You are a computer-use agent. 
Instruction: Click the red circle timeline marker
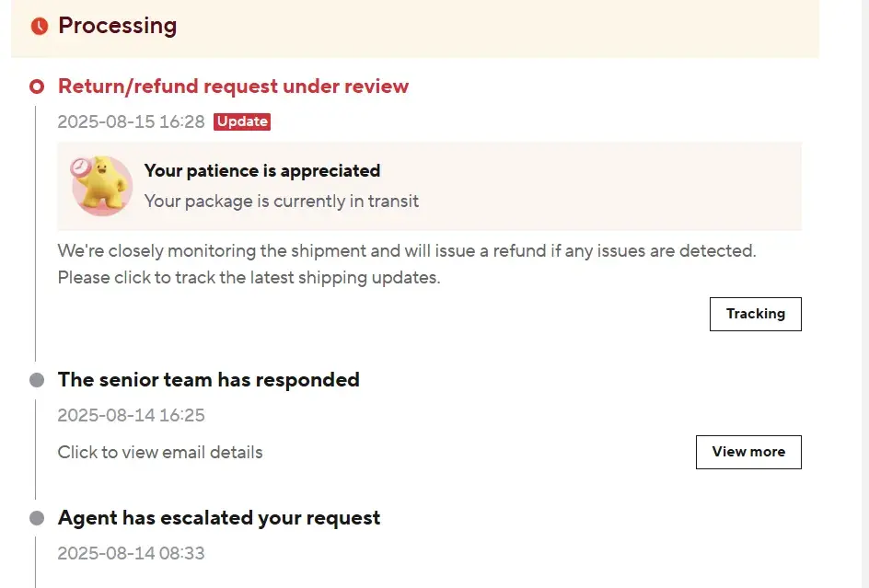click(x=37, y=86)
